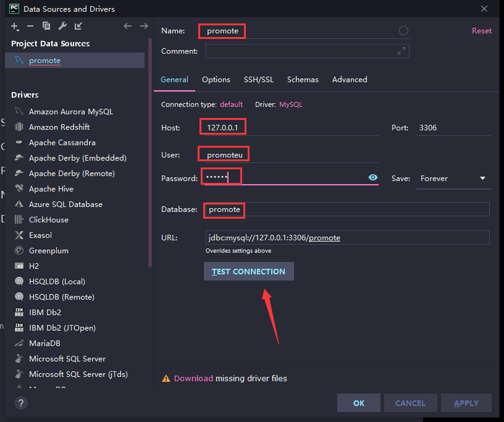Open driver settings with wrench icon
Screen dimensions: 504x422
pyautogui.click(x=62, y=26)
